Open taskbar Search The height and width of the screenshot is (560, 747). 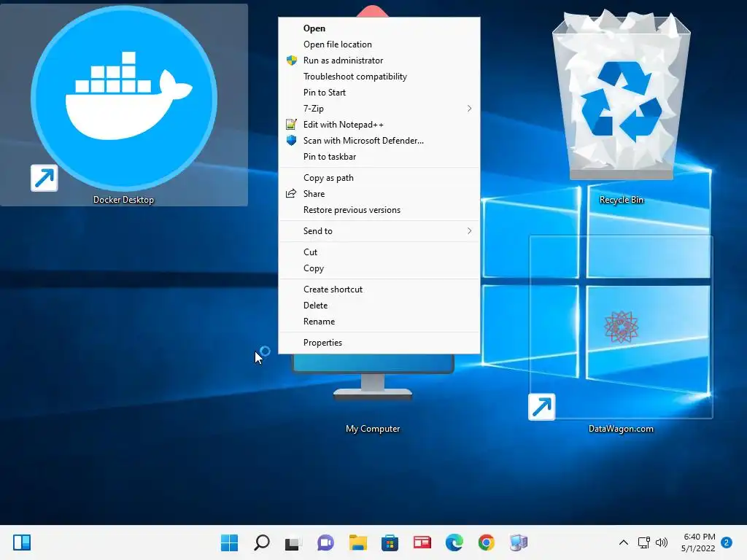click(x=262, y=542)
